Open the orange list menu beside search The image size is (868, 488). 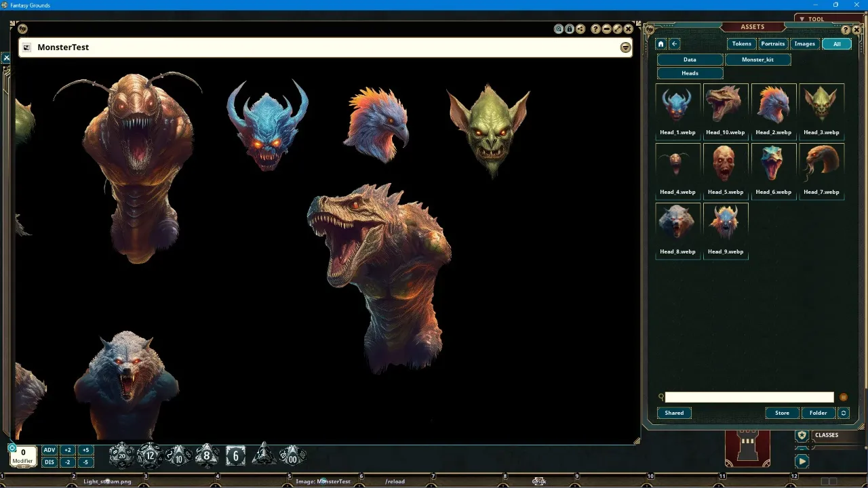[844, 397]
